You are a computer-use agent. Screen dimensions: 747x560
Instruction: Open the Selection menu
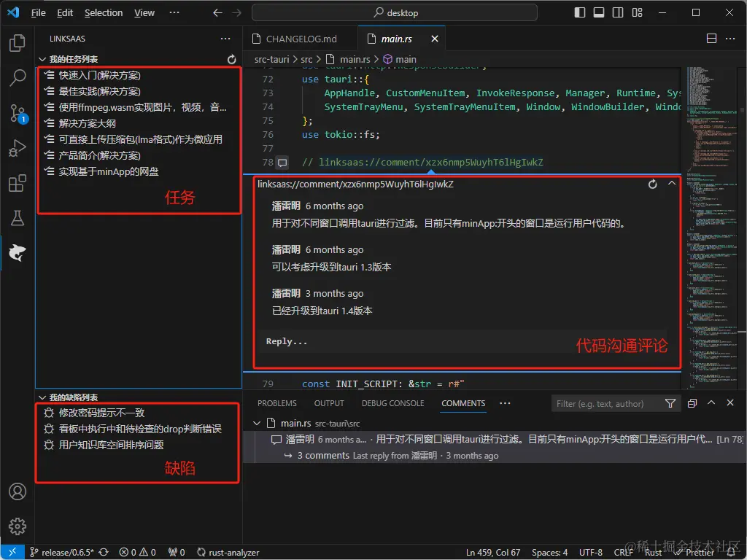[104, 13]
